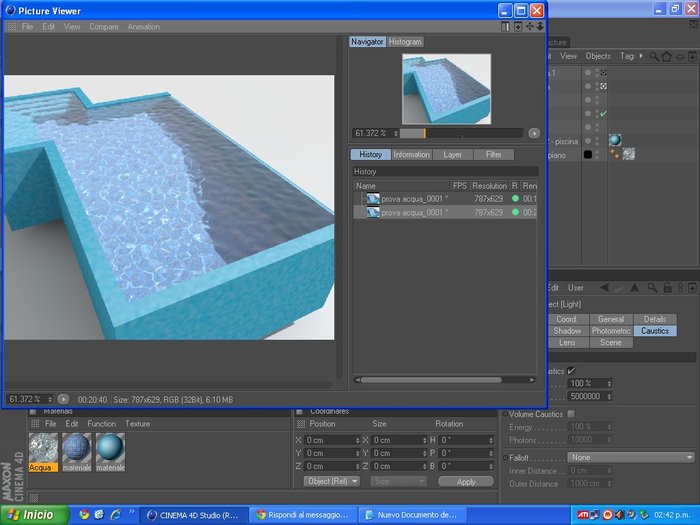
Task: Expand the Tag menu arrow in Objects panel
Action: 641,56
